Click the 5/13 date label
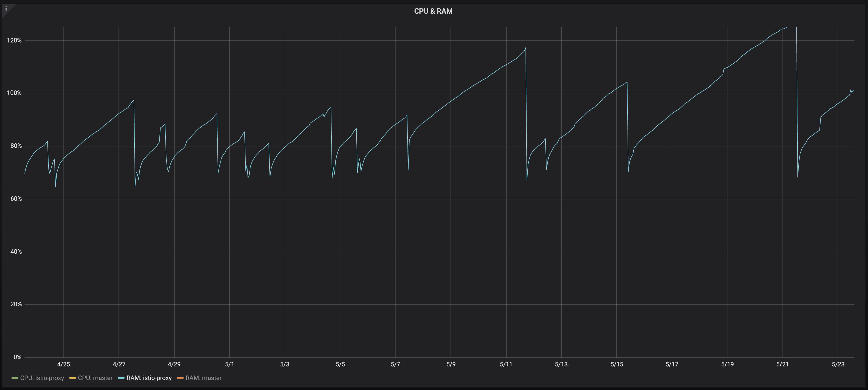Image resolution: width=868 pixels, height=390 pixels. coord(561,364)
